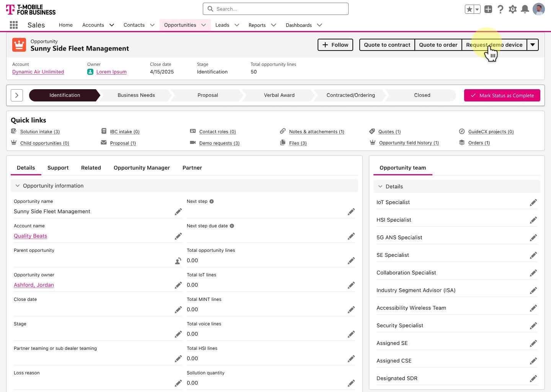This screenshot has width=551, height=392.
Task: Select the Opportunity team tab
Action: click(x=403, y=168)
